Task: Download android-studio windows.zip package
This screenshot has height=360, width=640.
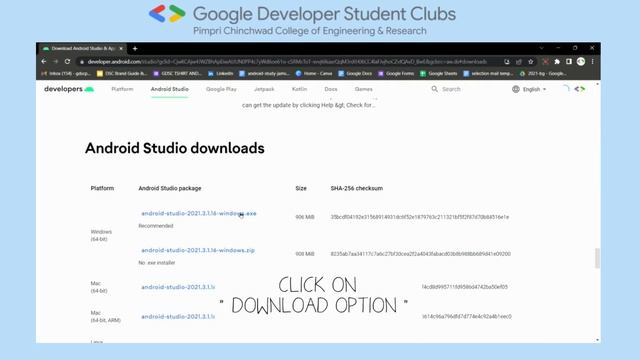Action: click(198, 250)
